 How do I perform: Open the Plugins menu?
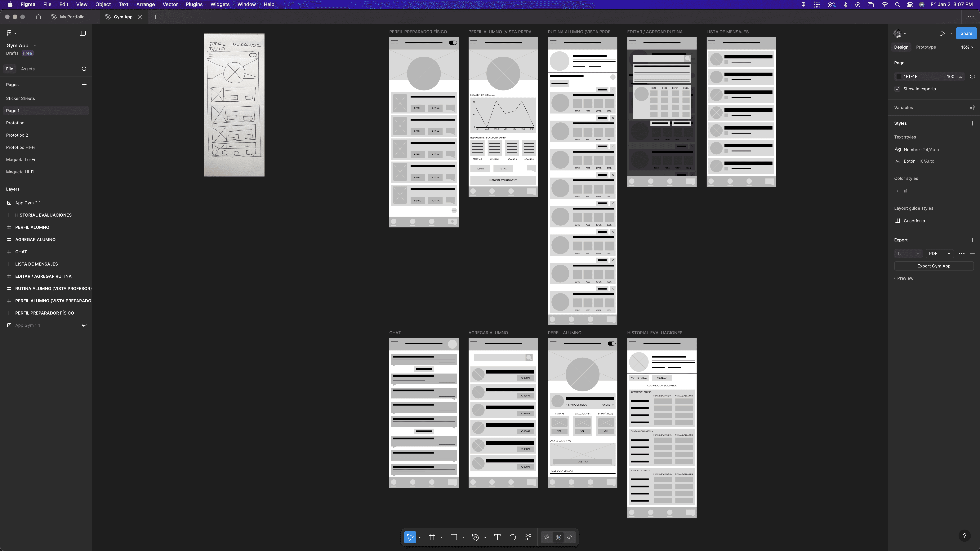tap(194, 5)
